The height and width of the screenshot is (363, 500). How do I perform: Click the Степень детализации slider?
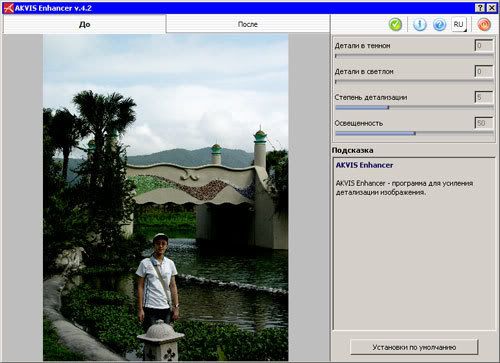(414, 107)
